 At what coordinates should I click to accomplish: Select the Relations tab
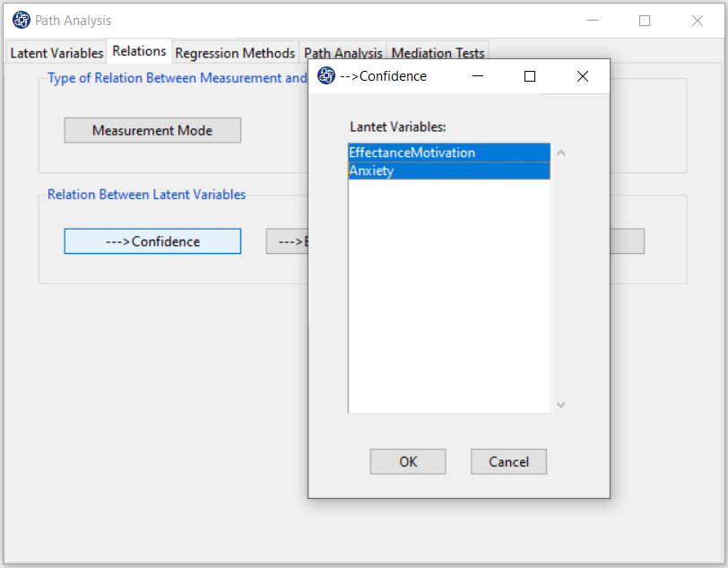[x=140, y=51]
